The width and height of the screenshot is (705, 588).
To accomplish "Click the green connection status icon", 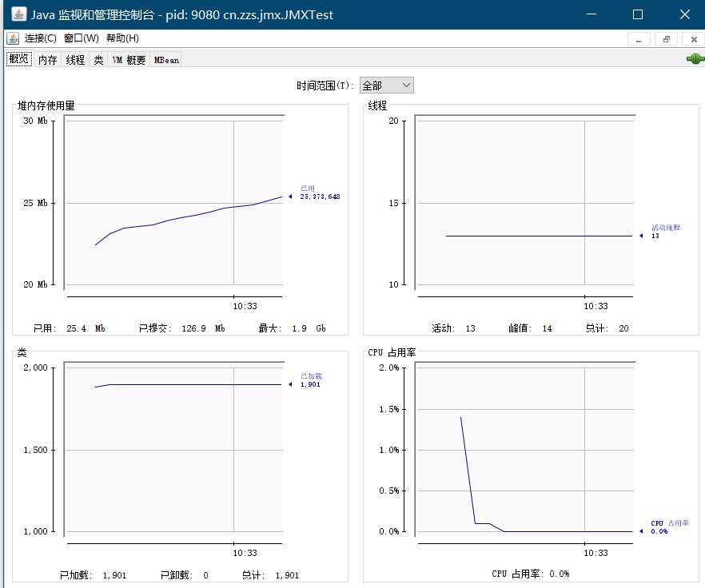I will point(695,59).
